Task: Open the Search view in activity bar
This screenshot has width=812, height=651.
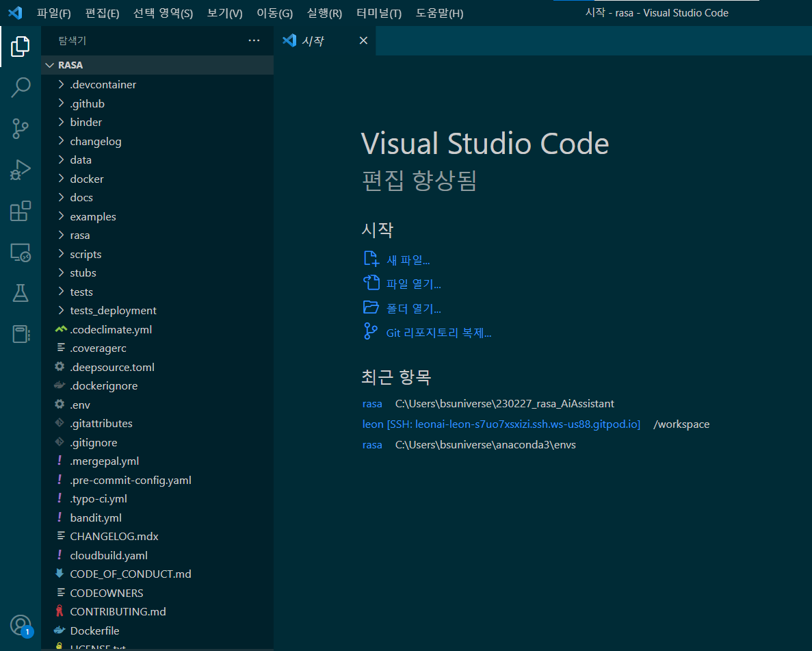Action: point(21,87)
